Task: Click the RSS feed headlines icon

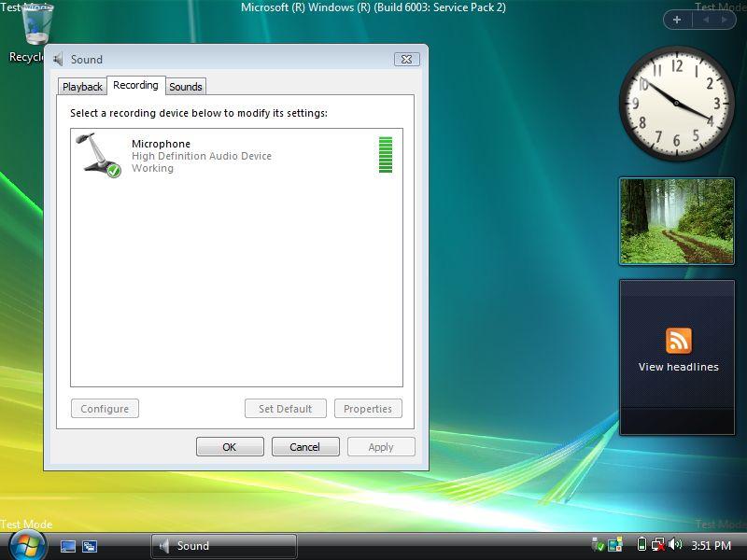Action: [679, 341]
